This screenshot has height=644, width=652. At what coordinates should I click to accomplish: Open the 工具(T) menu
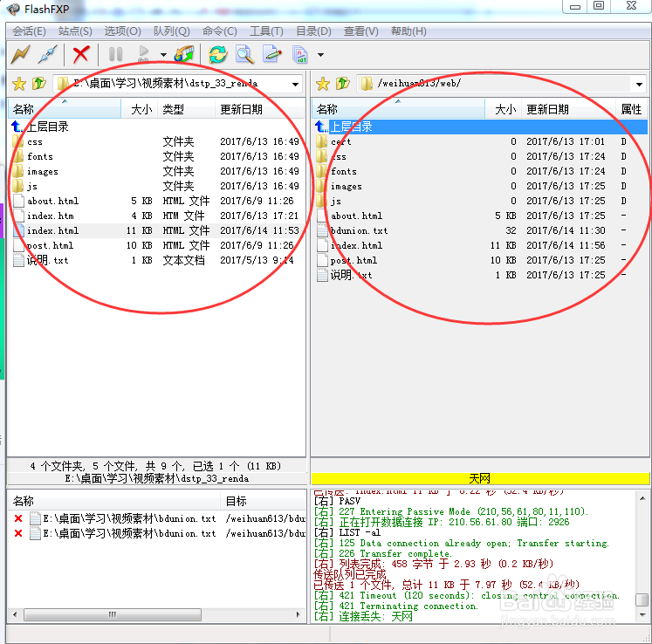point(266,31)
